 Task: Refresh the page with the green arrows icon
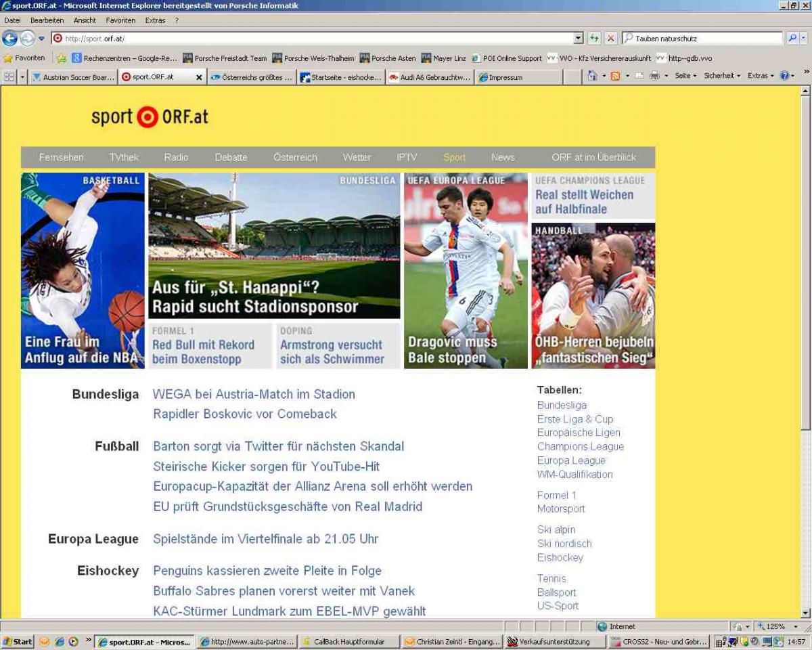point(594,39)
